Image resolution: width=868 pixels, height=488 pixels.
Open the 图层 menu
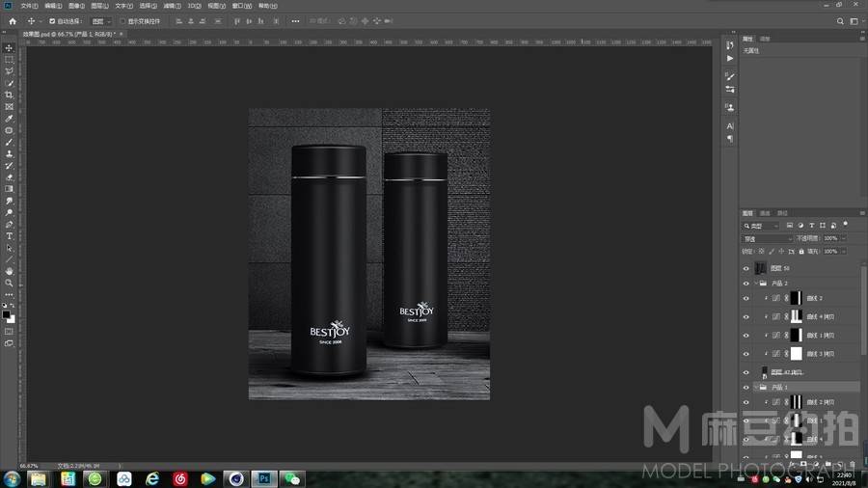click(x=99, y=6)
